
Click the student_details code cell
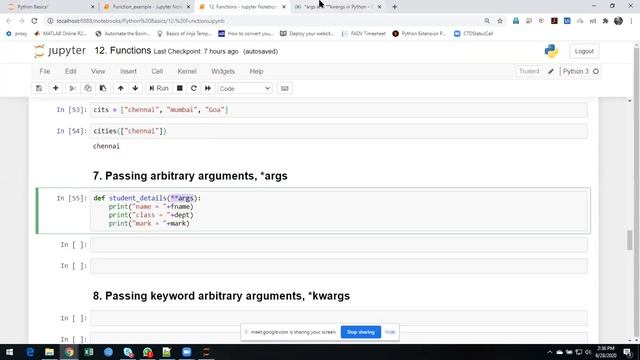point(339,211)
